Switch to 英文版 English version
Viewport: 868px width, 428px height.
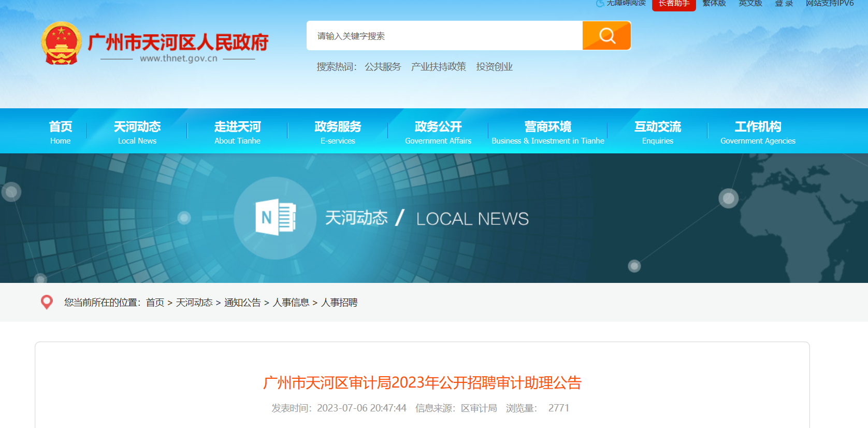pos(750,4)
